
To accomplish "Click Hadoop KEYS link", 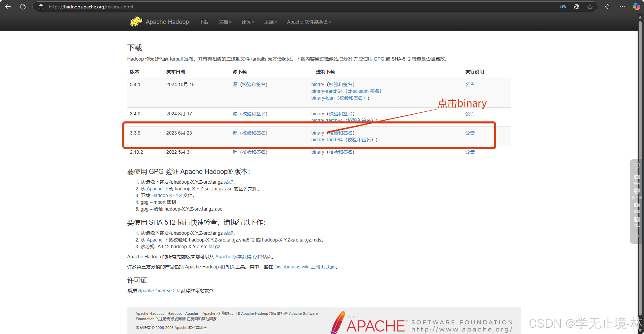I will click(x=166, y=195).
